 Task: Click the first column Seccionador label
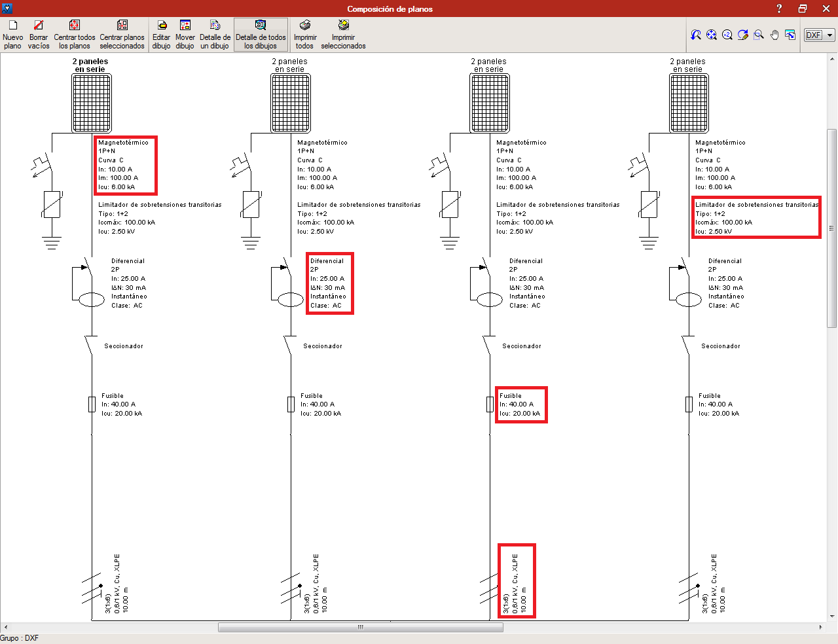pyautogui.click(x=124, y=346)
